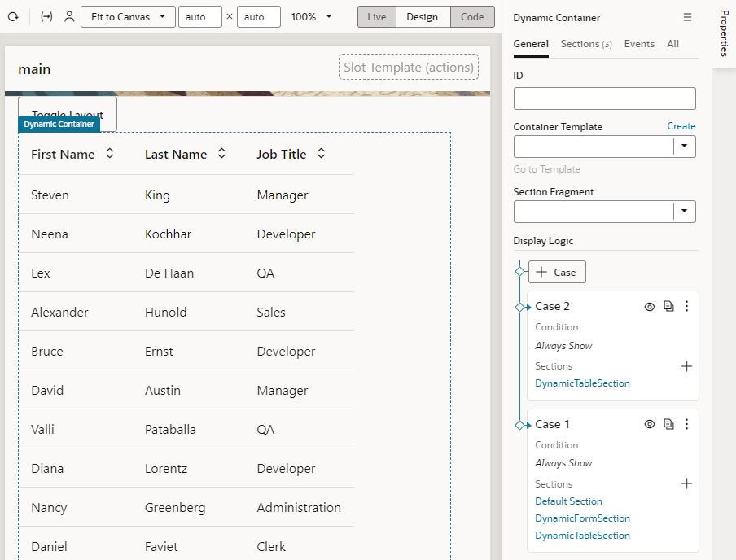Click the diamond marker beside the Case button
Screen dimensions: 736x560
(520, 272)
